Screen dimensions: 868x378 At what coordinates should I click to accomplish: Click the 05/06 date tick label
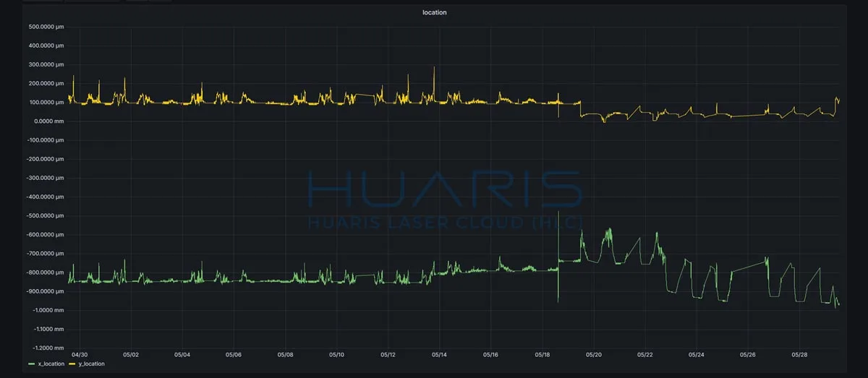[x=234, y=355]
